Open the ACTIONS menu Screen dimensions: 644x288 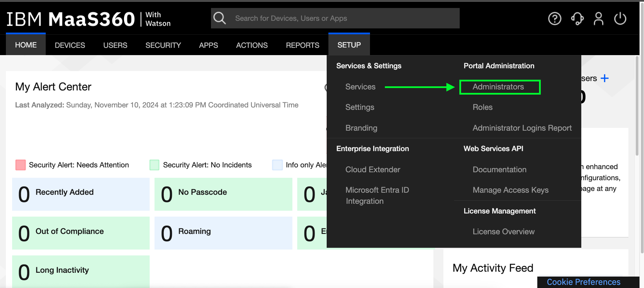[252, 45]
